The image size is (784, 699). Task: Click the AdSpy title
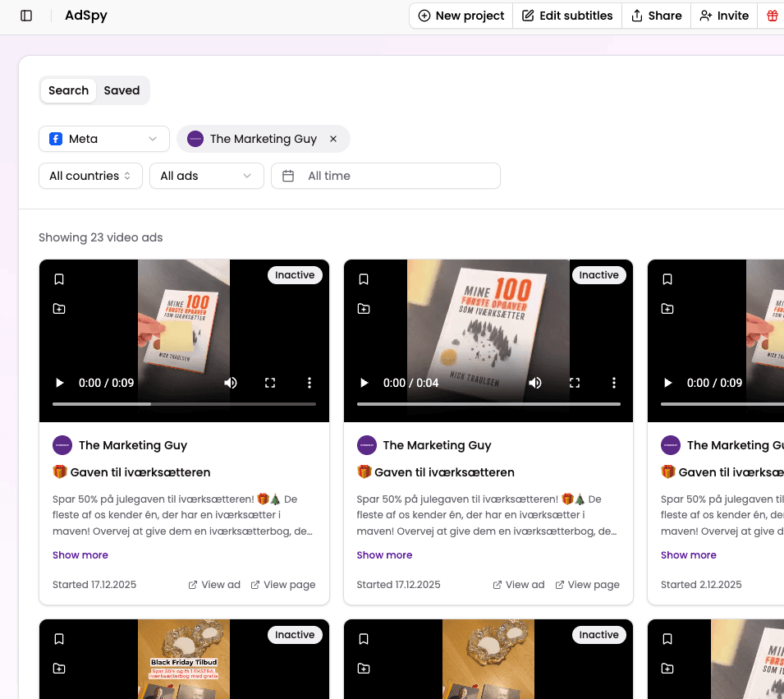click(x=86, y=16)
